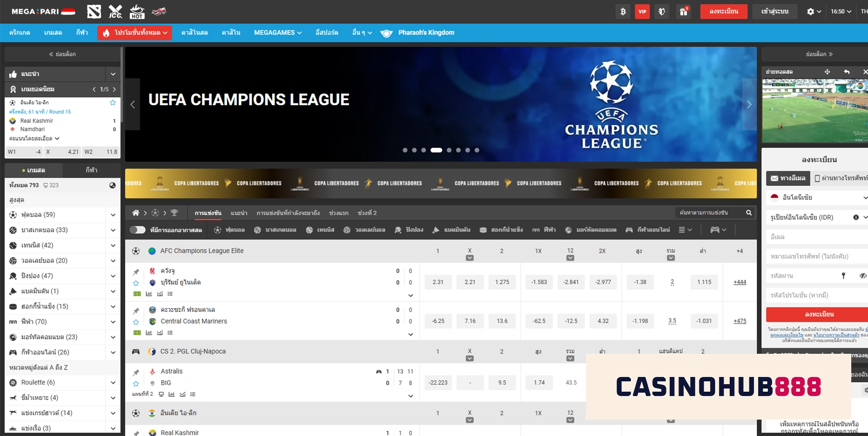The image size is (868, 436).
Task: Filter matches by football icon tab
Action: point(229,230)
